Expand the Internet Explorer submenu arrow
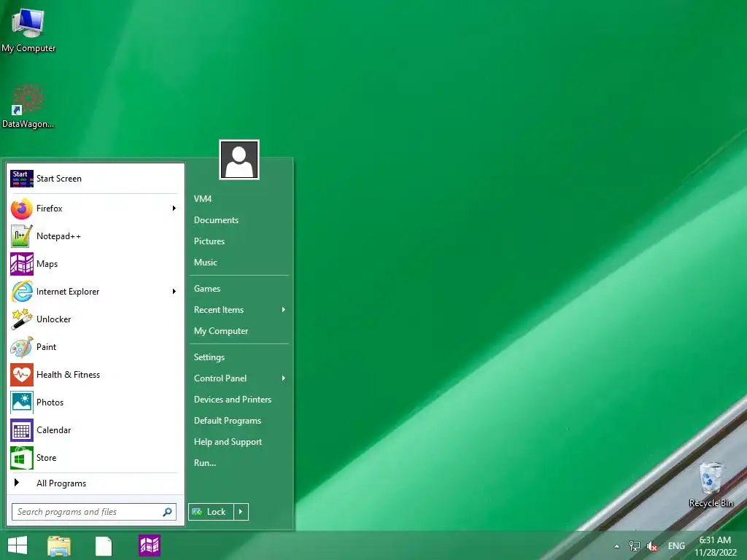The image size is (747, 560). (174, 292)
